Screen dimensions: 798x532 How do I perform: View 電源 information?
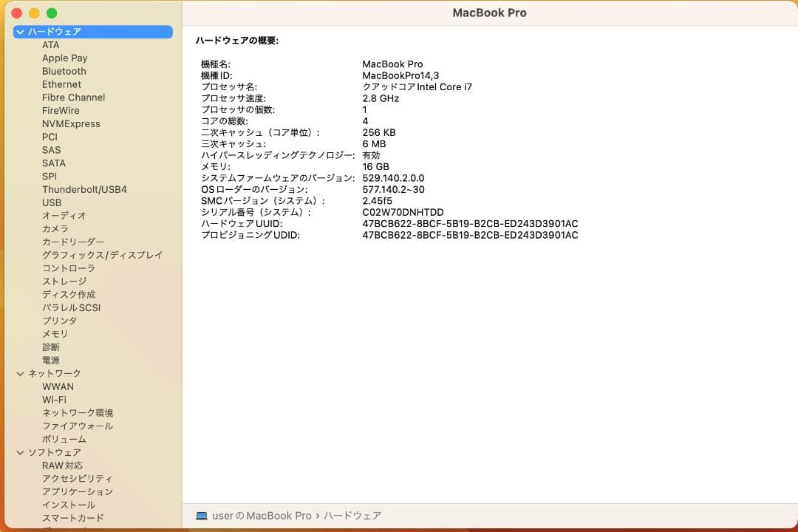[52, 360]
